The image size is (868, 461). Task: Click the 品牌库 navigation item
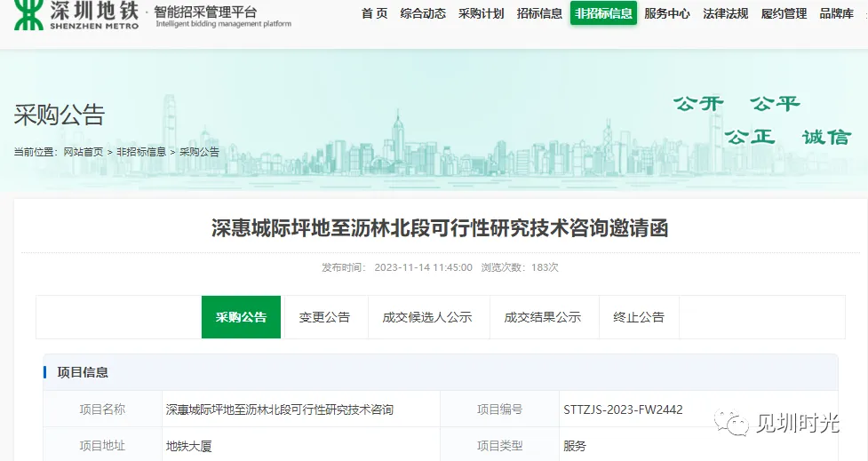coord(836,13)
